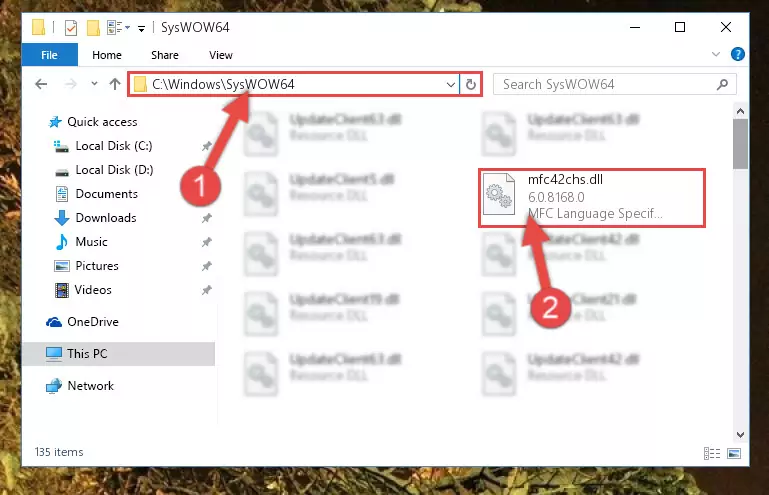The width and height of the screenshot is (769, 495).
Task: Click the address bar path C:\Windows\SysWOW64
Action: click(223, 84)
